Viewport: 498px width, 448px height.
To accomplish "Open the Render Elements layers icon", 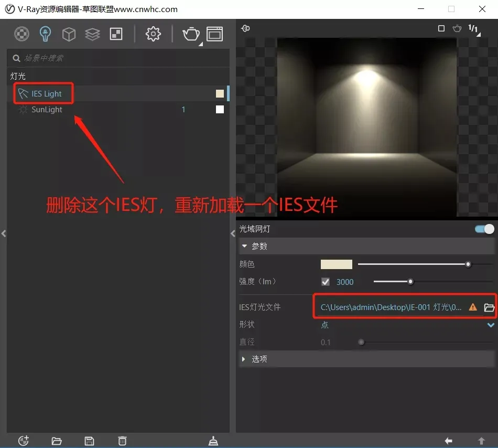I will (x=92, y=34).
